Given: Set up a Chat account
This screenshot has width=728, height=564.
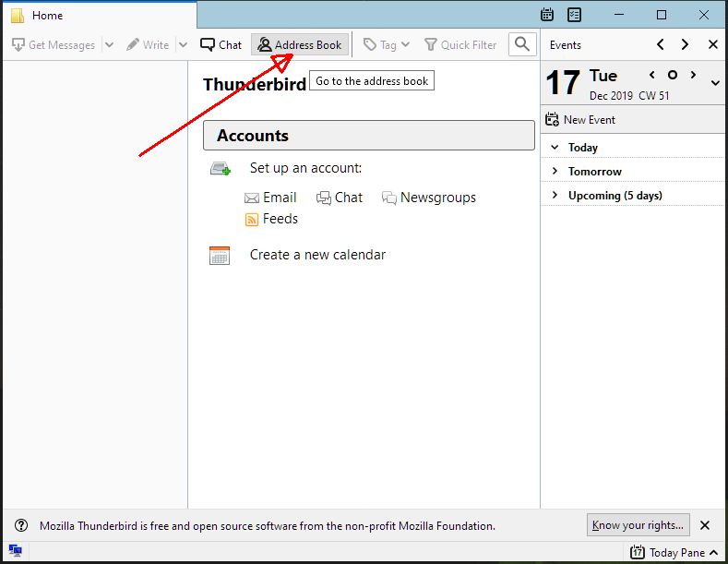Looking at the screenshot, I should pos(340,198).
